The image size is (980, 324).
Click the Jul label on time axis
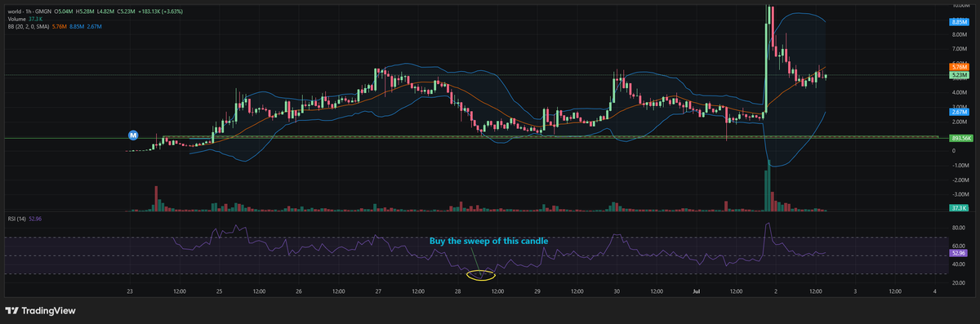(x=696, y=291)
